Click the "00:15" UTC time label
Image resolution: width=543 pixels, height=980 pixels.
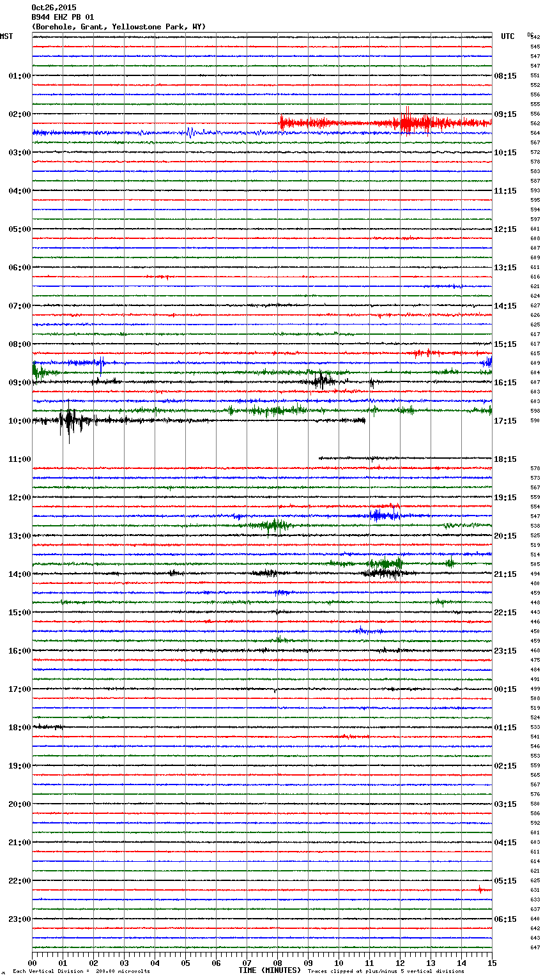505,689
